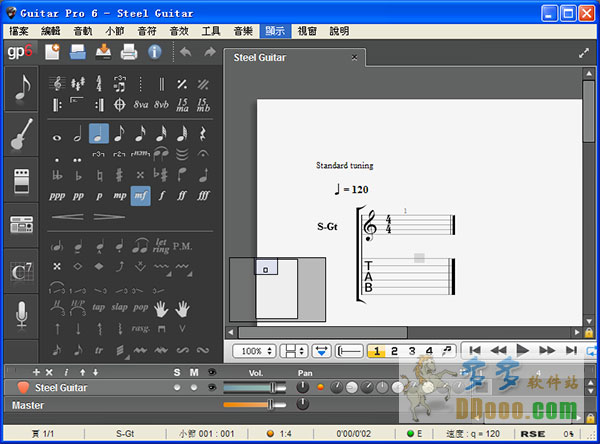This screenshot has width=600, height=444.
Task: Toggle the ppp dynamic
Action: click(57, 196)
